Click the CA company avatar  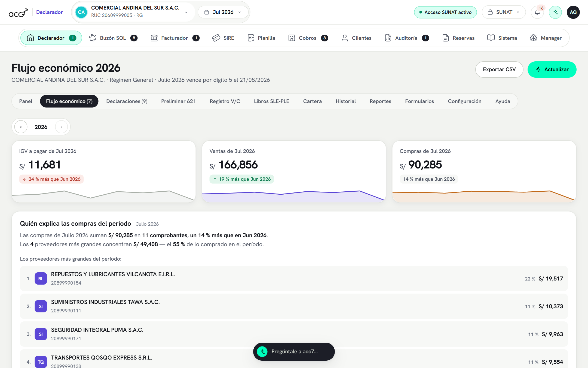click(x=81, y=12)
